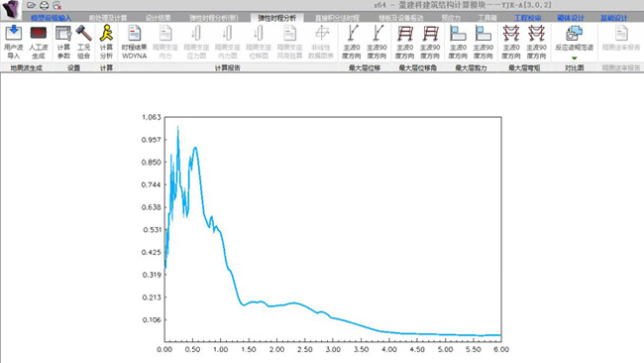Switch to the 设计结果 tab
This screenshot has height=363, width=644.
click(158, 18)
